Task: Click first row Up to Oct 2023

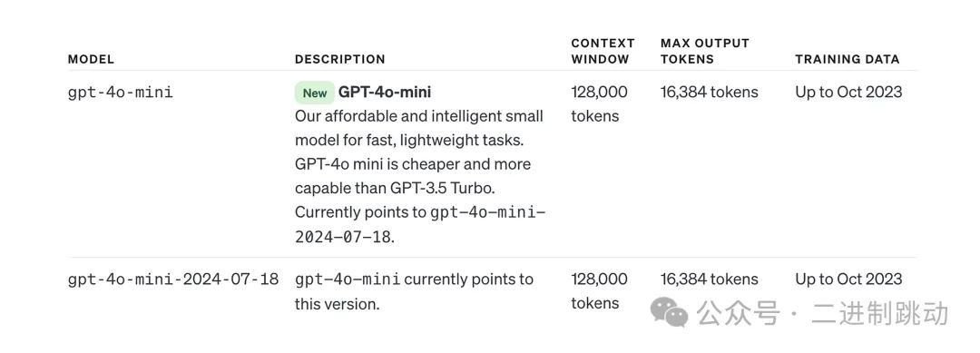Action: coord(848,93)
